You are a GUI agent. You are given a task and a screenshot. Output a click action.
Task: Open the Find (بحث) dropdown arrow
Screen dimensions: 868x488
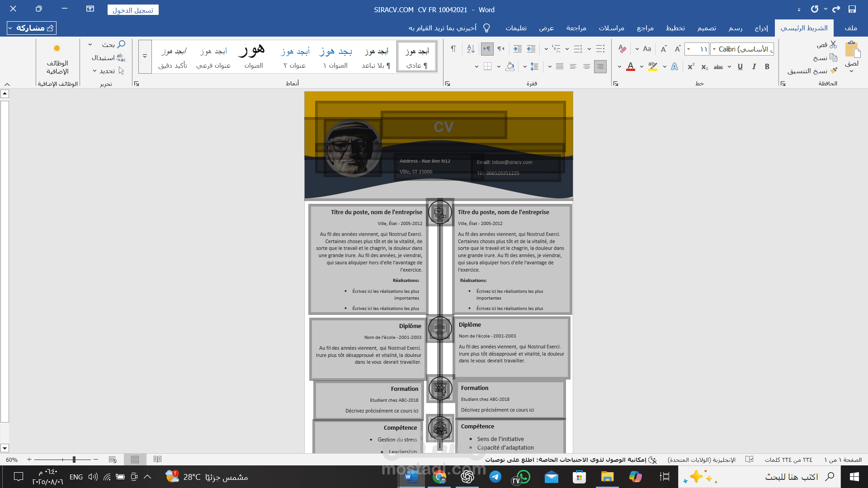pyautogui.click(x=90, y=44)
